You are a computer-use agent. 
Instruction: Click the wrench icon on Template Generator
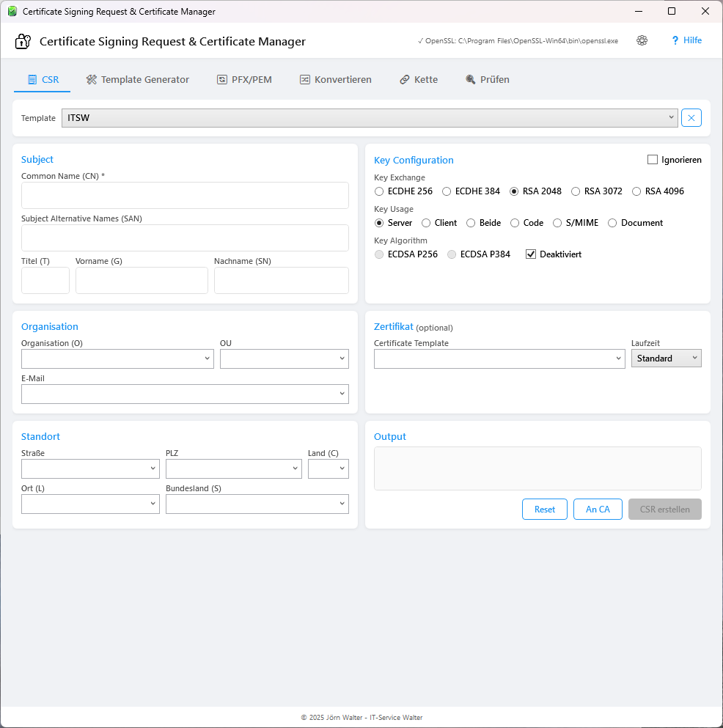[90, 78]
